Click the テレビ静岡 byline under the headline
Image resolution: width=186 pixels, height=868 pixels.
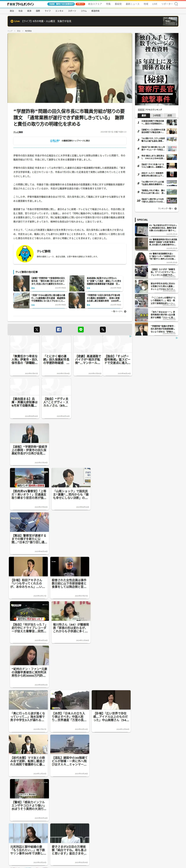pyautogui.click(x=18, y=132)
